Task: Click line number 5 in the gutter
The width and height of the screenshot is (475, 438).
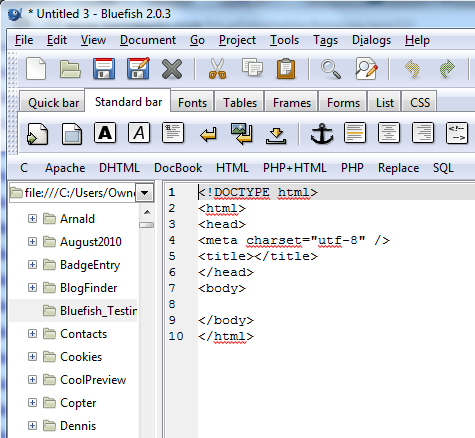Action: [172, 256]
